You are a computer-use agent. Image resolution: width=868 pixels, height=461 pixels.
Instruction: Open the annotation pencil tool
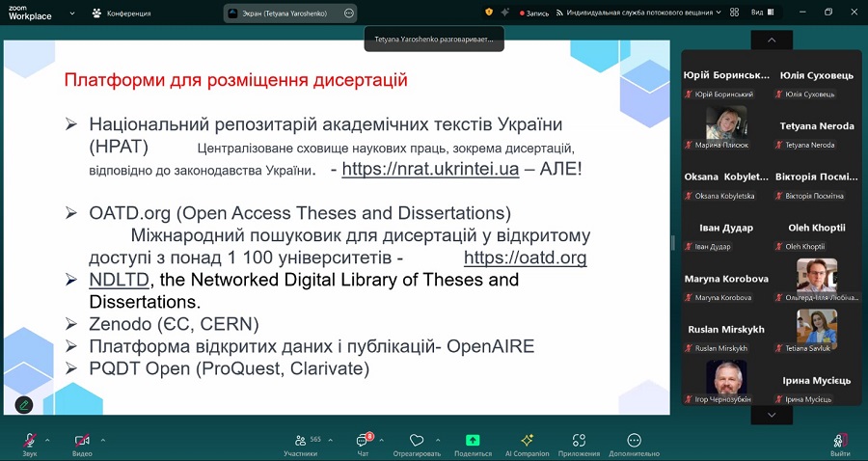24,405
